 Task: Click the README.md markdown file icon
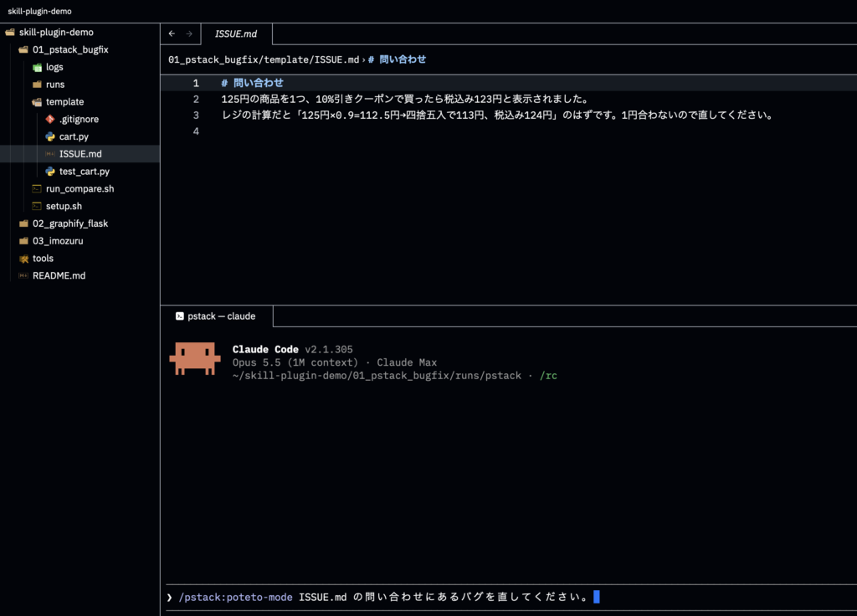click(x=23, y=276)
